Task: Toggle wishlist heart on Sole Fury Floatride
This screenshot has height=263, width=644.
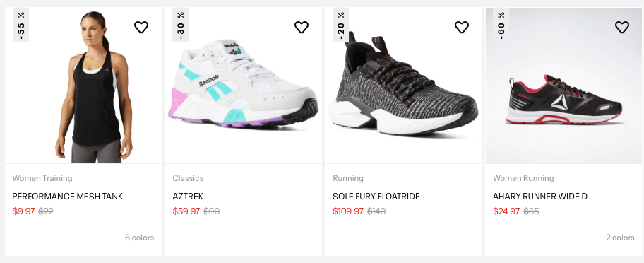Action: click(x=461, y=28)
